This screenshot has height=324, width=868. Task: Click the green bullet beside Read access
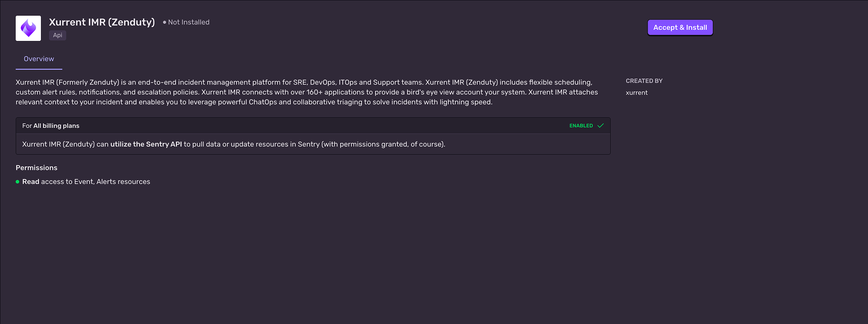click(18, 182)
